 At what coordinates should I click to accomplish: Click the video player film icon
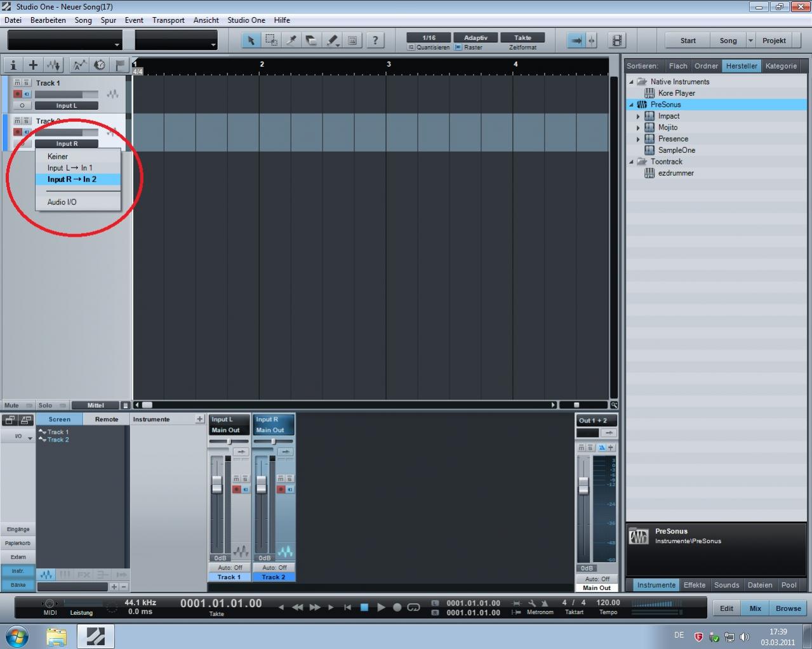click(617, 41)
